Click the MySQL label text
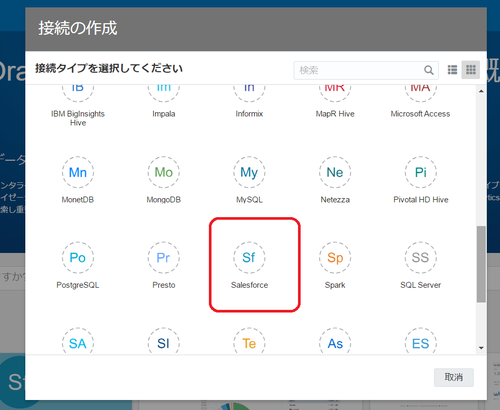This screenshot has width=500, height=410. pyautogui.click(x=249, y=200)
